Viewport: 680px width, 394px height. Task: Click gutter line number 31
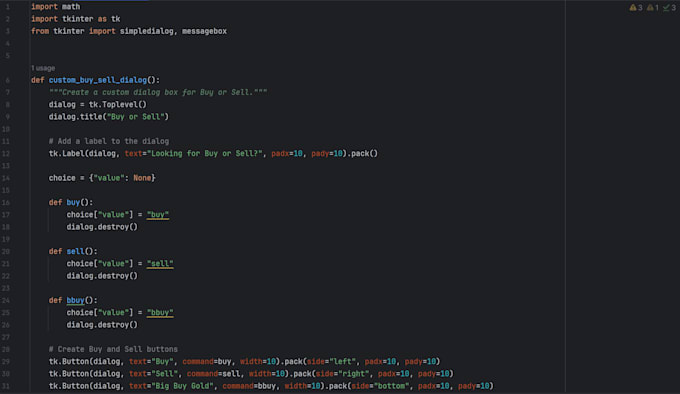click(x=6, y=386)
